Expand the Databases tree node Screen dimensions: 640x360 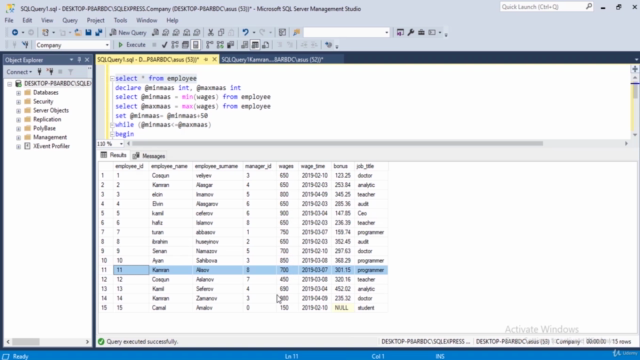click(18, 93)
